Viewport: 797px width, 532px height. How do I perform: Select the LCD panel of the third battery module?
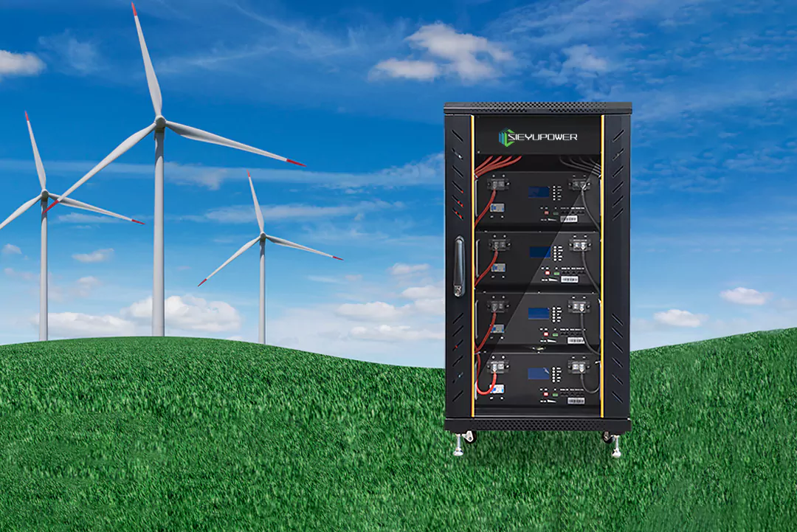coord(539,313)
